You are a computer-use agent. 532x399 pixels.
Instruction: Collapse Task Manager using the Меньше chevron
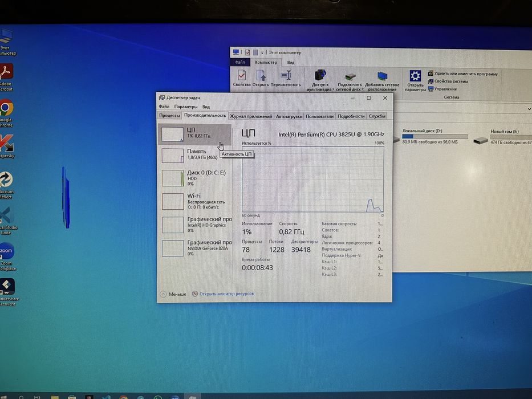pos(163,294)
